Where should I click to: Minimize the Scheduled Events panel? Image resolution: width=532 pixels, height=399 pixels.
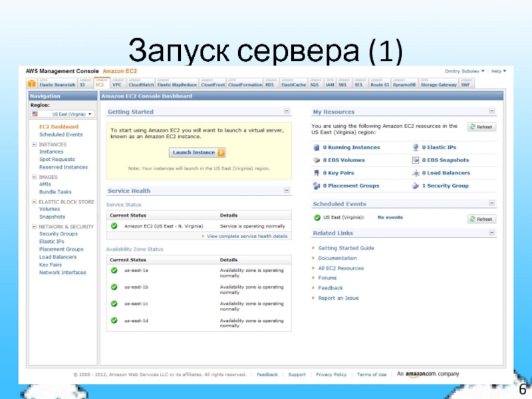click(492, 203)
